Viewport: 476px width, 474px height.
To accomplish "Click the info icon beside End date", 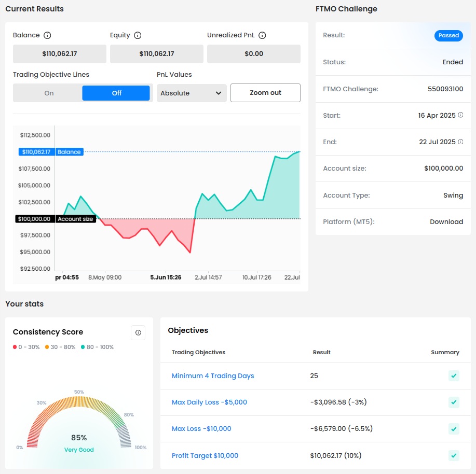I will click(x=460, y=142).
